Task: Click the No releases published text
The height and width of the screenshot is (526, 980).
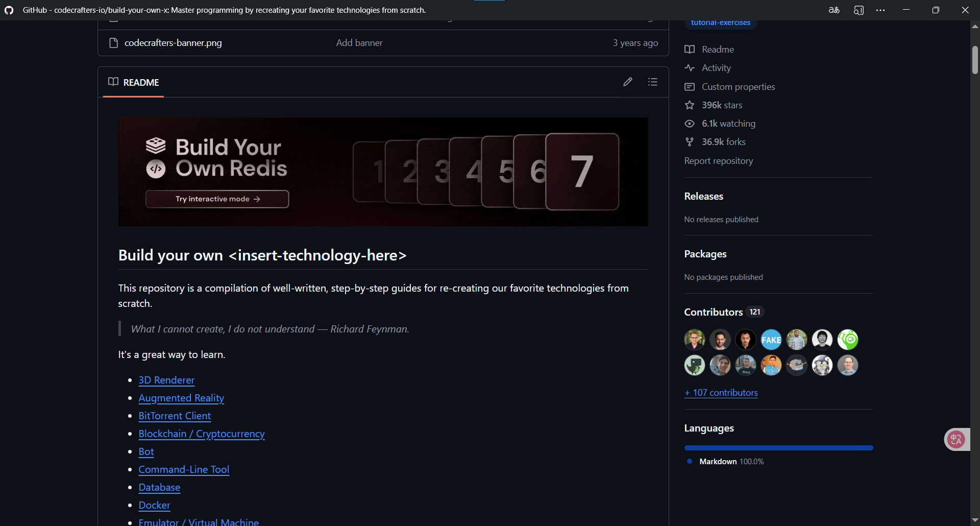Action: [x=721, y=220]
